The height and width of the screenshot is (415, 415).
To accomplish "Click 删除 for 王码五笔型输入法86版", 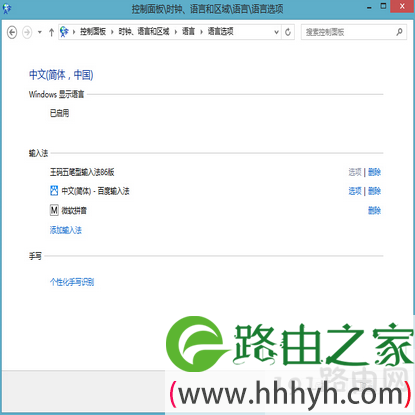I will pos(374,172).
